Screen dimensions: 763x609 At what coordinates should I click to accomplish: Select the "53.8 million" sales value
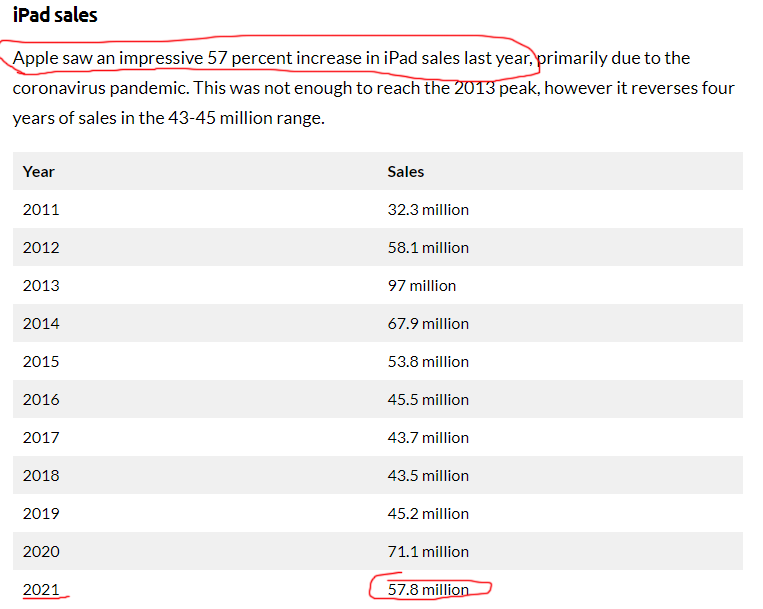pos(428,361)
